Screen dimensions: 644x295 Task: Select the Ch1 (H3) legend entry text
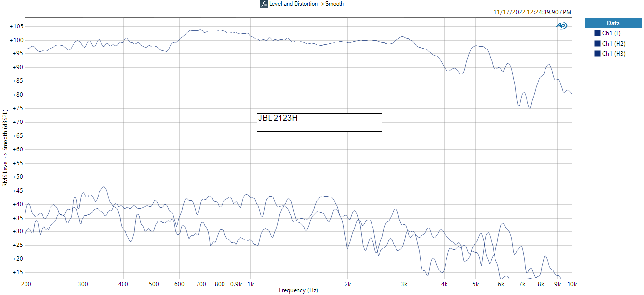tap(614, 54)
